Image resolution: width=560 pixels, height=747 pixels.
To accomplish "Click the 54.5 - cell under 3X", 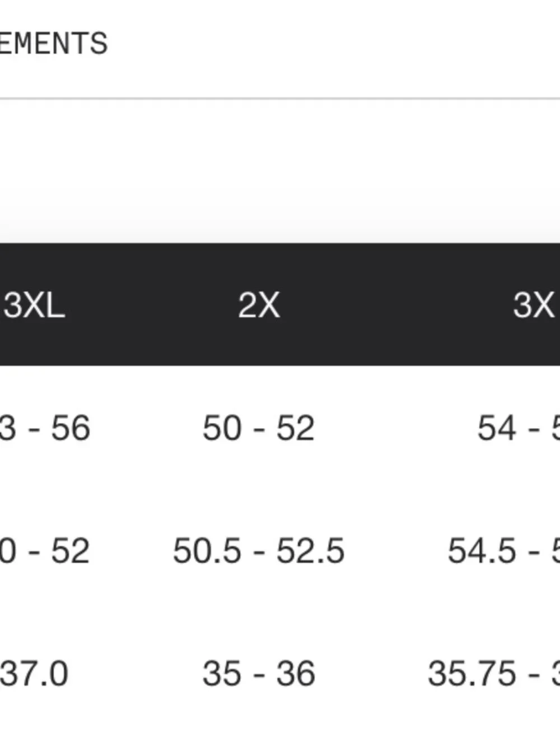I will click(x=503, y=551).
